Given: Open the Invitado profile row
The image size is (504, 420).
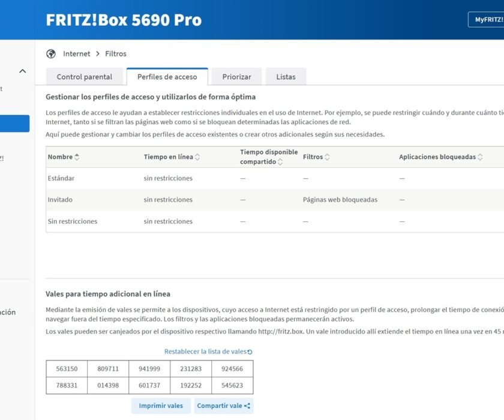Looking at the screenshot, I should click(60, 200).
